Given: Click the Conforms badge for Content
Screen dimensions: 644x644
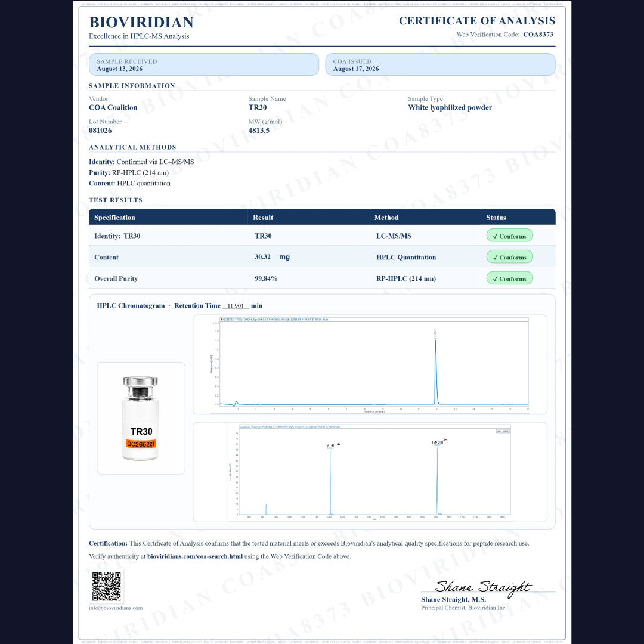Looking at the screenshot, I should tap(510, 257).
